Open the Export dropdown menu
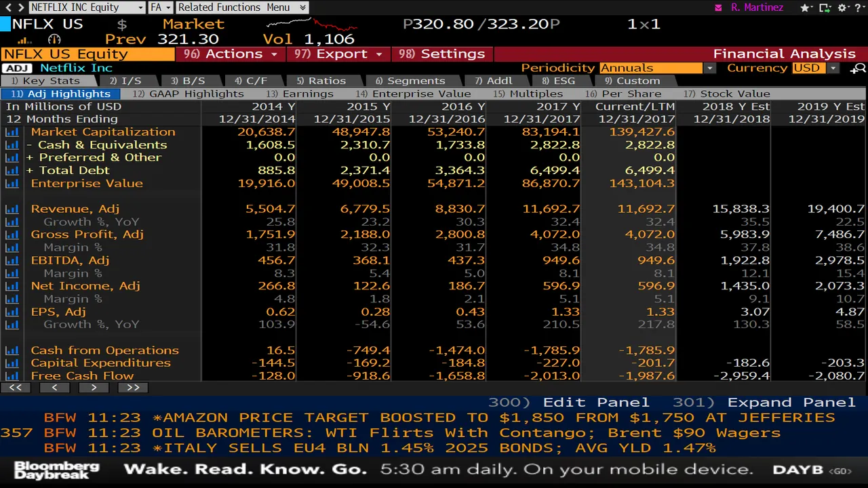Image resolution: width=868 pixels, height=488 pixels. tap(338, 54)
